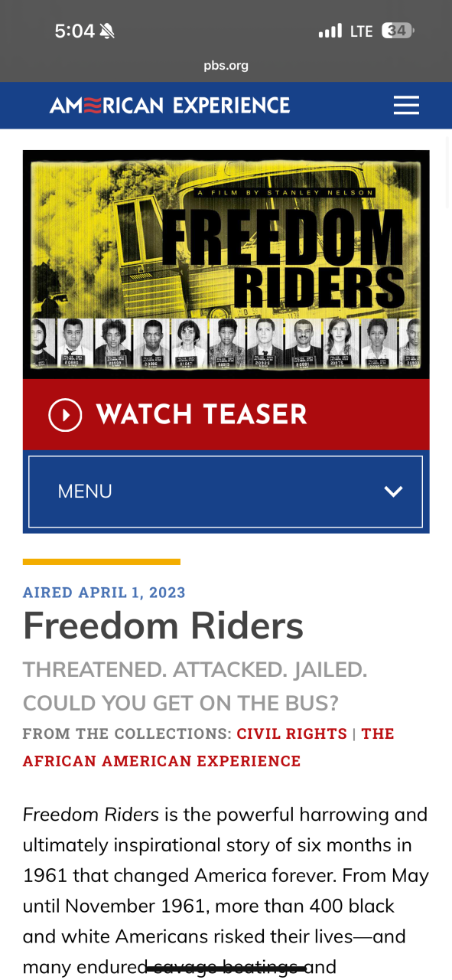Tap the American Experience logo
452x980 pixels.
[x=170, y=105]
